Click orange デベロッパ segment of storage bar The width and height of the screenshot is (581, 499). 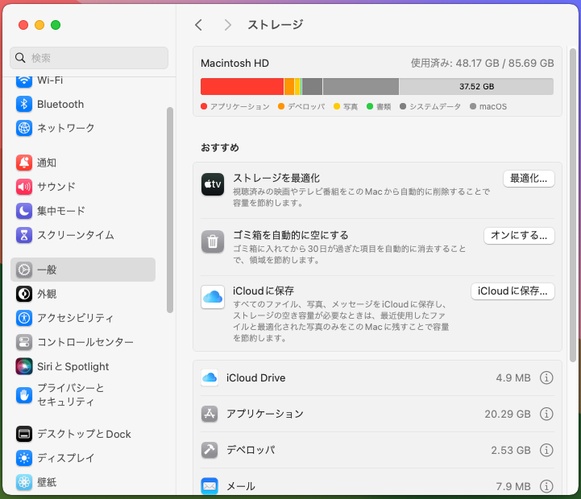(289, 86)
